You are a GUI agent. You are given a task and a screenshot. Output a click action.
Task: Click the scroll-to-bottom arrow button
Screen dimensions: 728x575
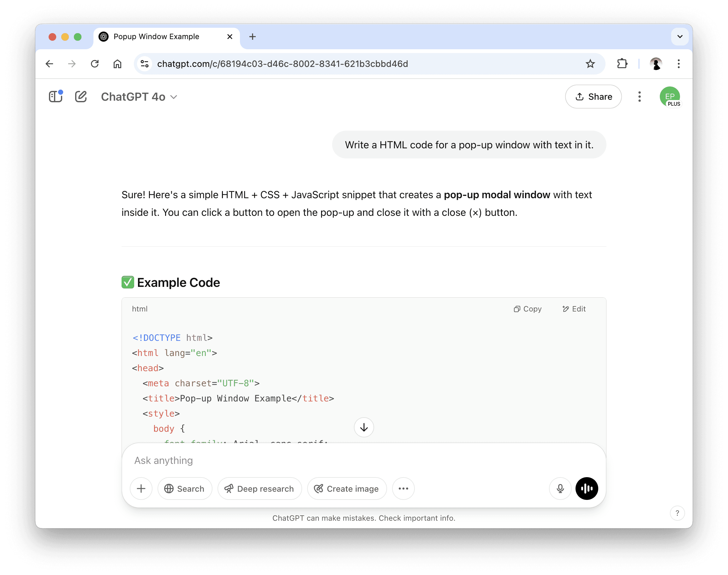364,427
